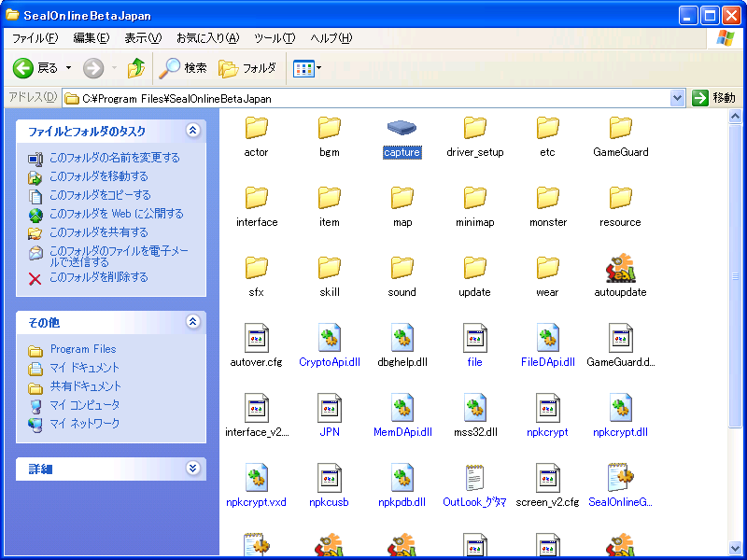Open the GameGuard folder

point(620,128)
